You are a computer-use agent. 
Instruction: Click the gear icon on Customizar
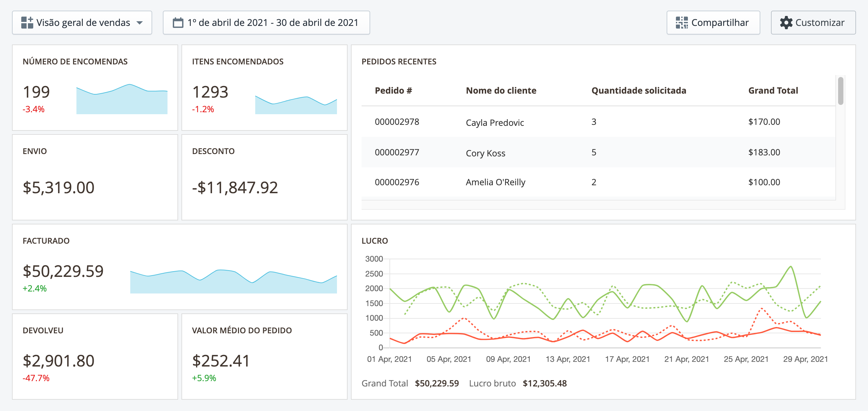tap(786, 23)
